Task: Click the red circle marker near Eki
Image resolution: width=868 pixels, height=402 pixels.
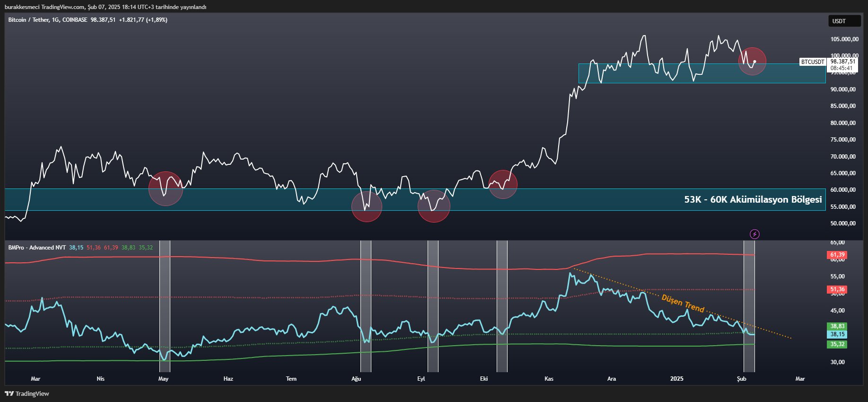Action: 503,184
